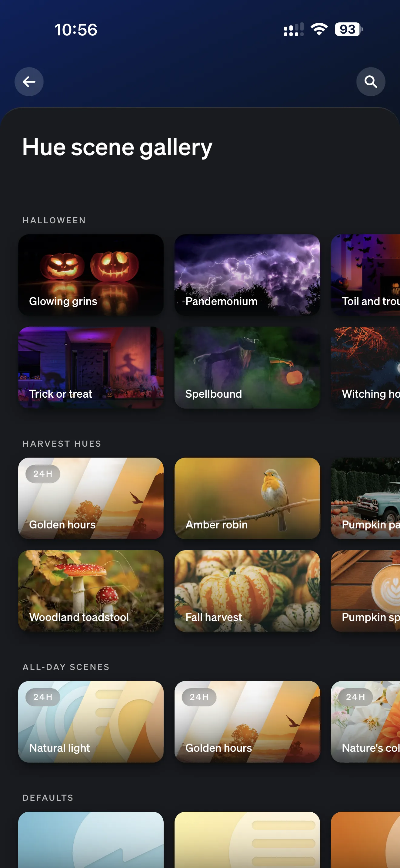The image size is (400, 868).
Task: Tap the Wi-Fi status icon
Action: tap(319, 30)
